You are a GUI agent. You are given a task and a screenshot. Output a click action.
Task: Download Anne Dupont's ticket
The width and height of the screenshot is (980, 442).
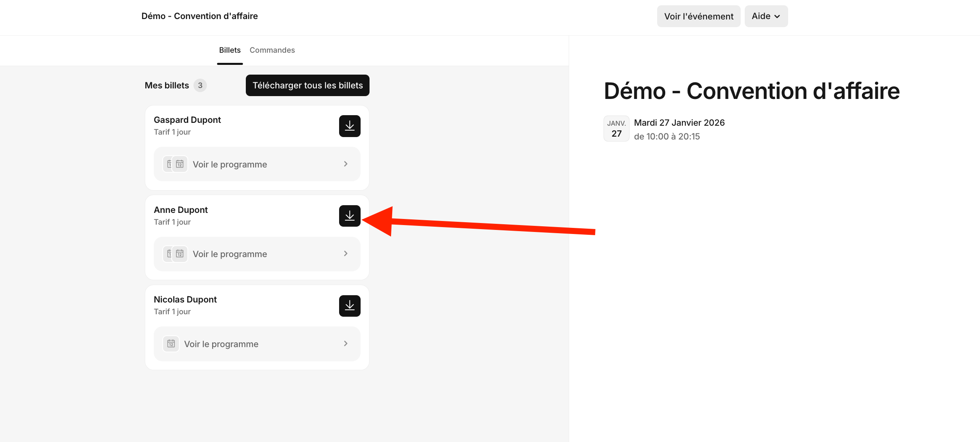tap(350, 216)
